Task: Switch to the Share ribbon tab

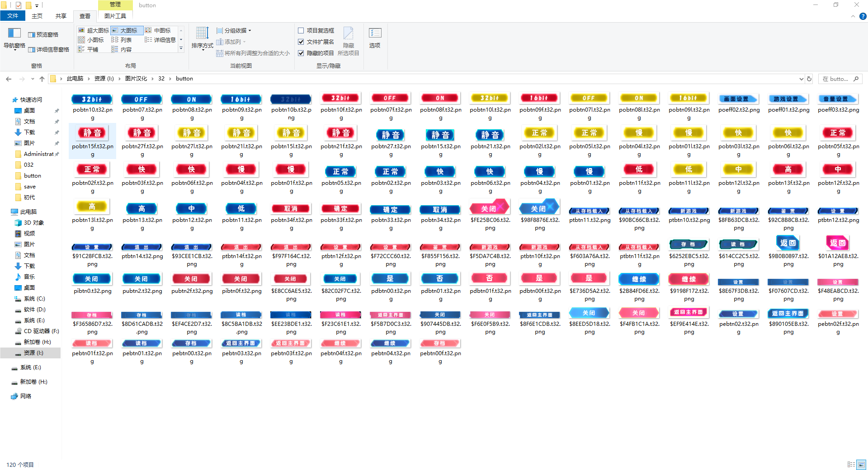Action: coord(61,16)
